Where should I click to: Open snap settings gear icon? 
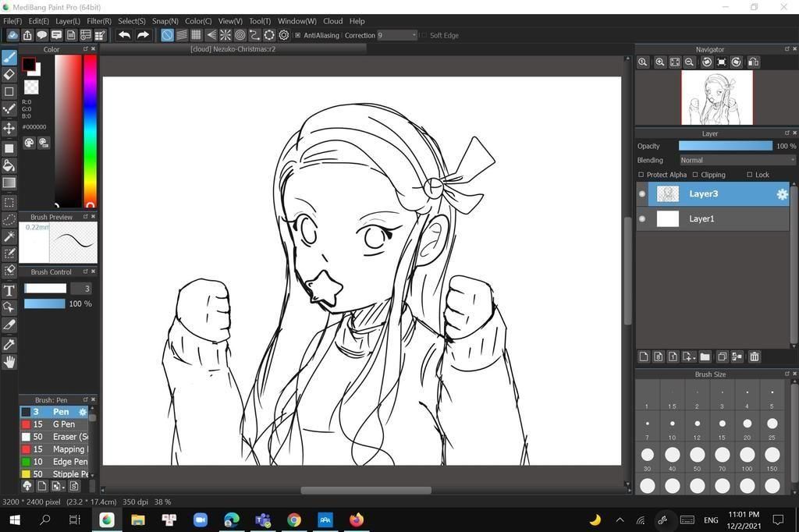(284, 35)
